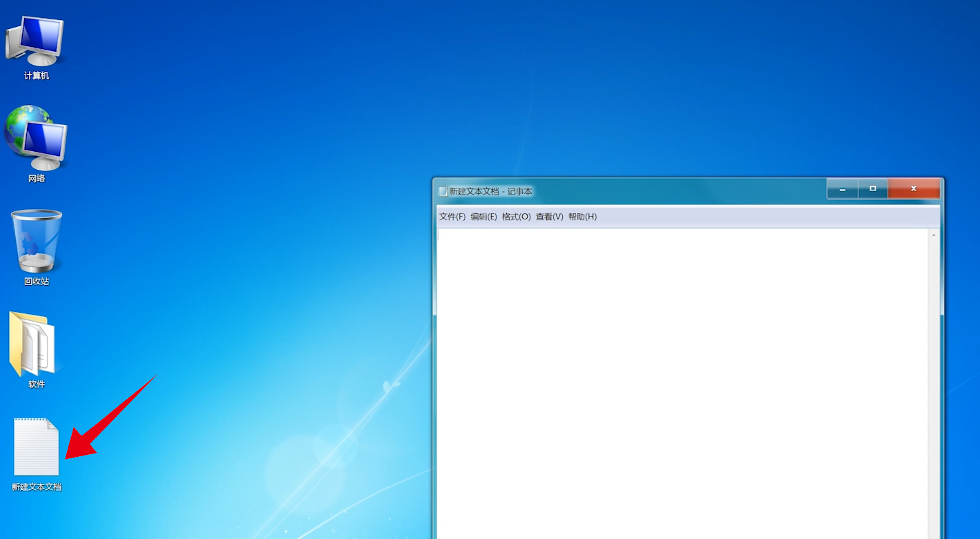Click the 新建文本文档 desktop file label
The height and width of the screenshot is (539, 980).
click(37, 487)
